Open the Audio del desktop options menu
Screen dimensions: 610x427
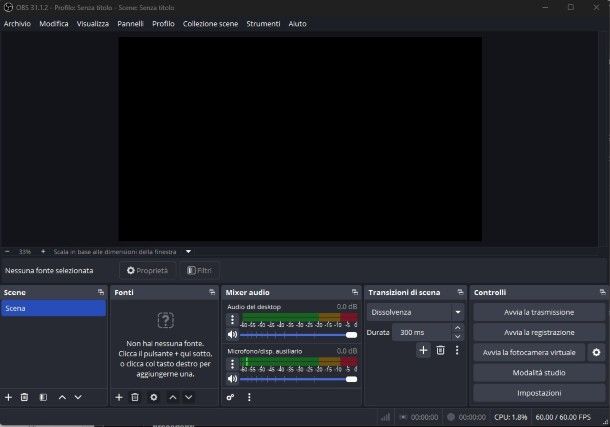click(x=232, y=320)
